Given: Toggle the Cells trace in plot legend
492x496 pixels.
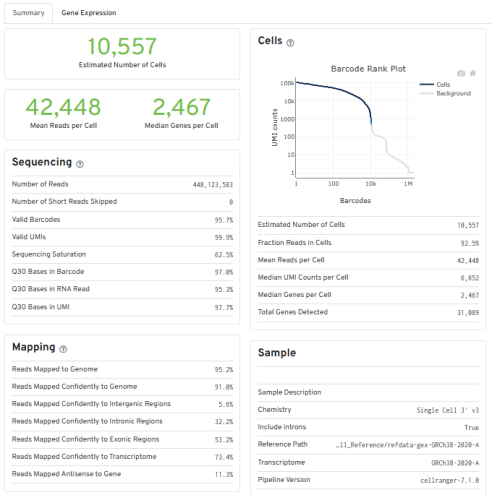Looking at the screenshot, I should (435, 85).
